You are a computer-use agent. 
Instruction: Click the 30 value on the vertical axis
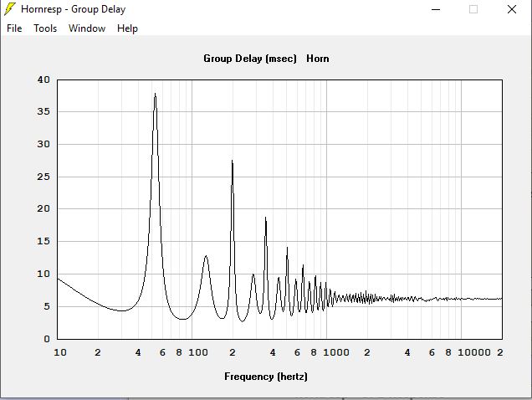click(x=43, y=144)
